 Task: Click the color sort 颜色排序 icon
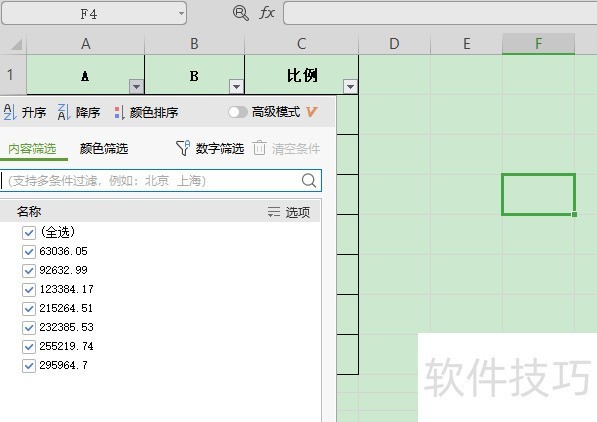[119, 112]
